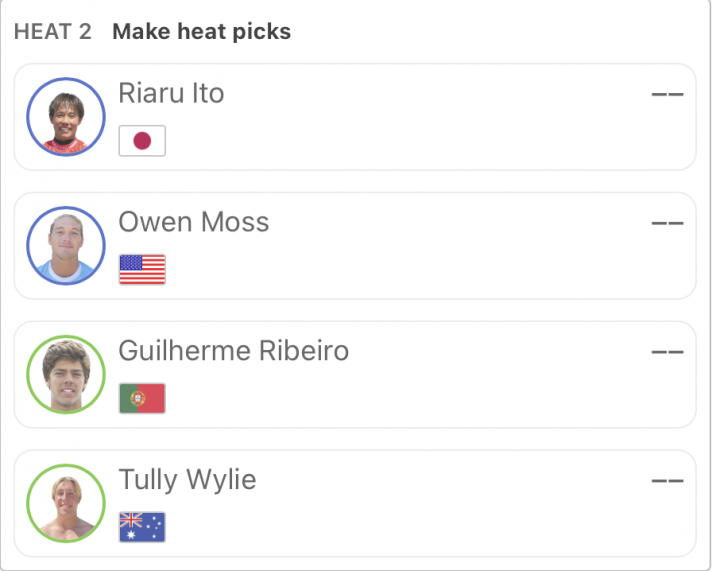Image resolution: width=712 pixels, height=571 pixels.
Task: Click the Japan flag icon
Action: [x=142, y=141]
